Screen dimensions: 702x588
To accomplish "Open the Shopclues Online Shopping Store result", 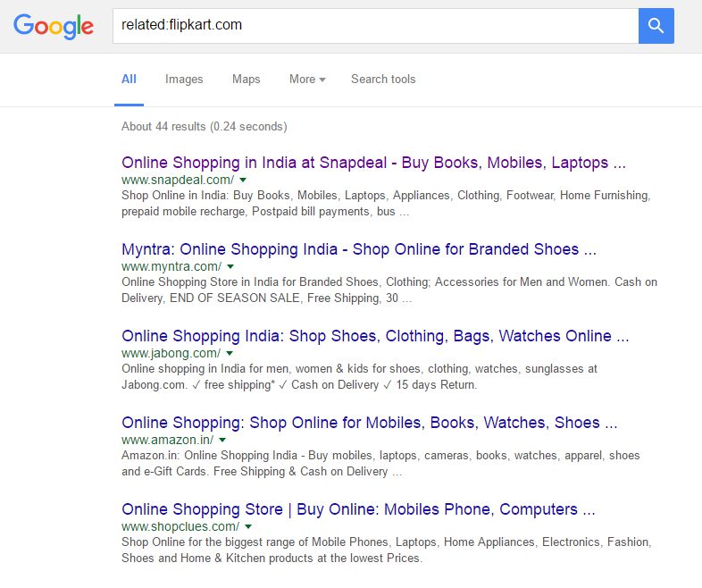I will (x=358, y=509).
